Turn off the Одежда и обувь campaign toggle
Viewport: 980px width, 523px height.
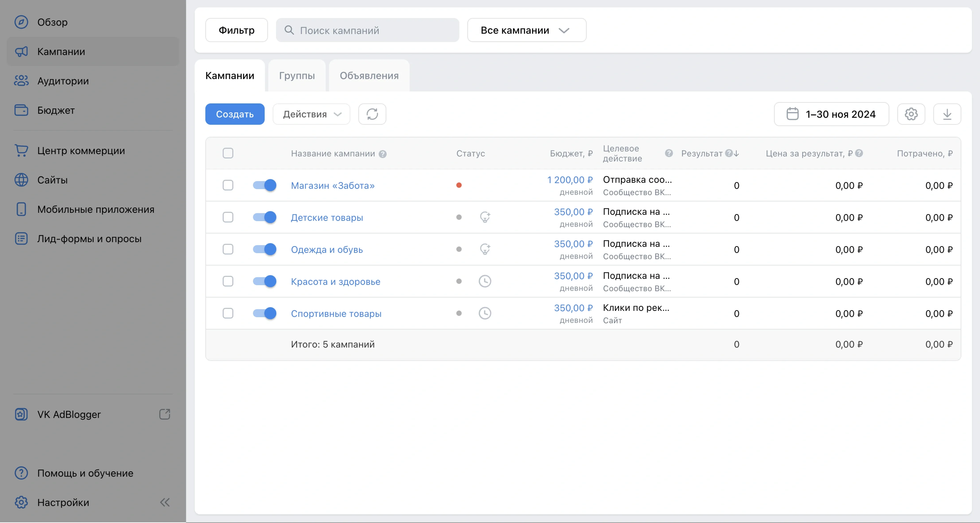[264, 249]
